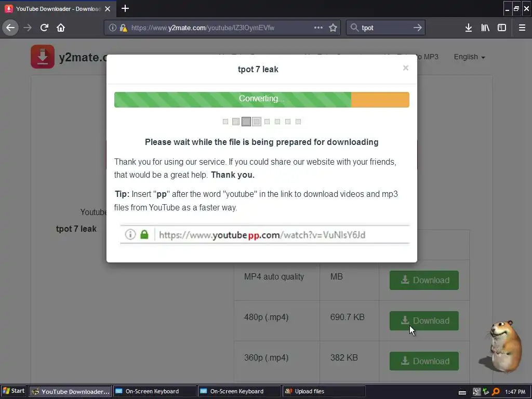Open the Library bookmarks icon
This screenshot has height=399, width=532.
point(485,28)
